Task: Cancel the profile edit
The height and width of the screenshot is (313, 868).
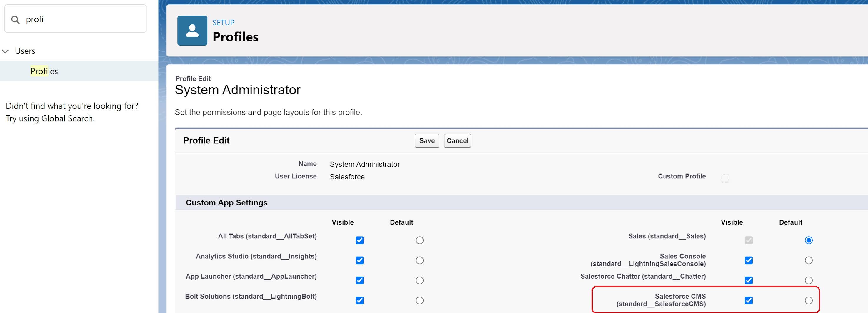Action: (457, 141)
